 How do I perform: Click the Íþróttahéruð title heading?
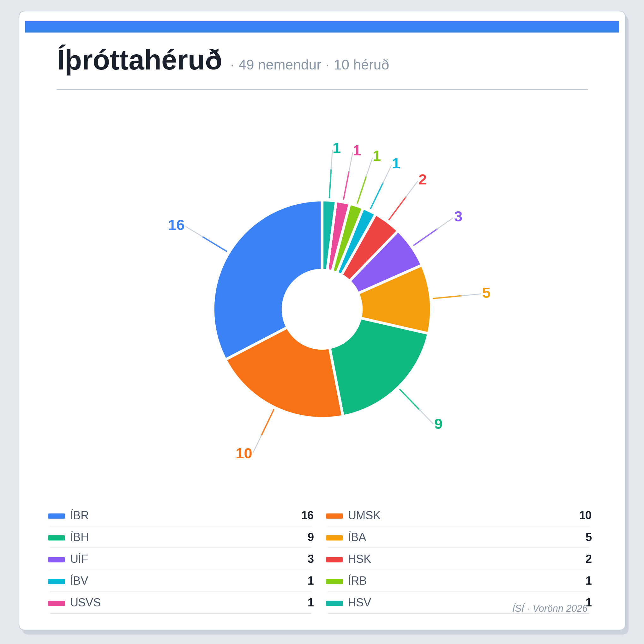(139, 60)
